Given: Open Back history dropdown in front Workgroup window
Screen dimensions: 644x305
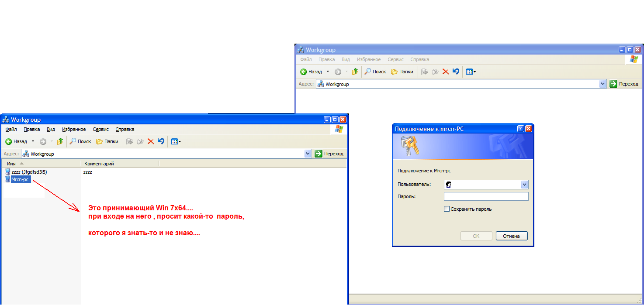Looking at the screenshot, I should point(33,141).
